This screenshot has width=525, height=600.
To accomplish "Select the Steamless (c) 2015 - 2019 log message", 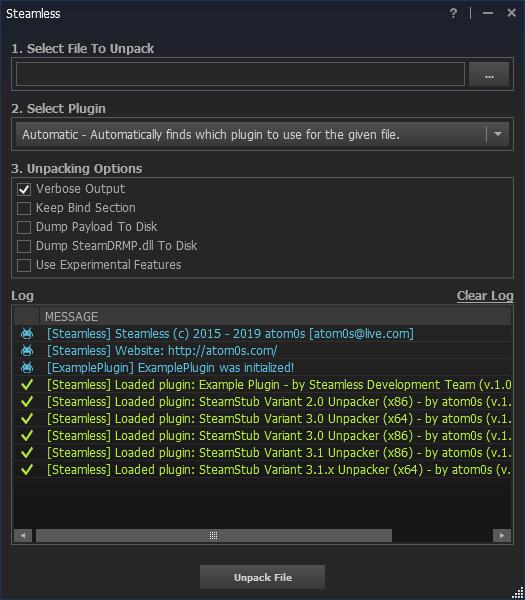I will tap(230, 334).
